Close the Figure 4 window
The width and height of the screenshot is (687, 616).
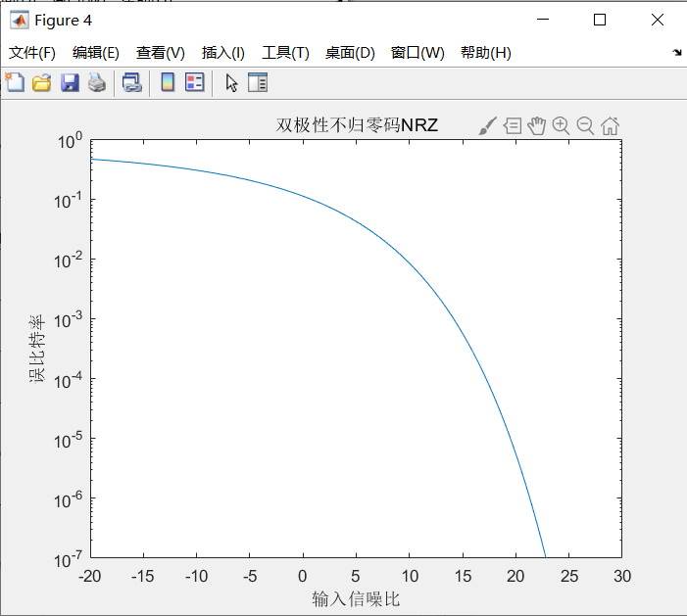[x=658, y=20]
